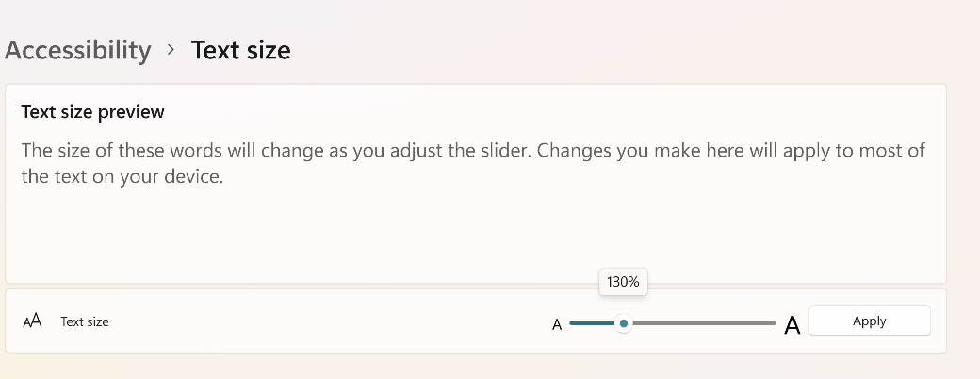Click the first line of preview text
The height and width of the screenshot is (379, 980).
coord(473,151)
